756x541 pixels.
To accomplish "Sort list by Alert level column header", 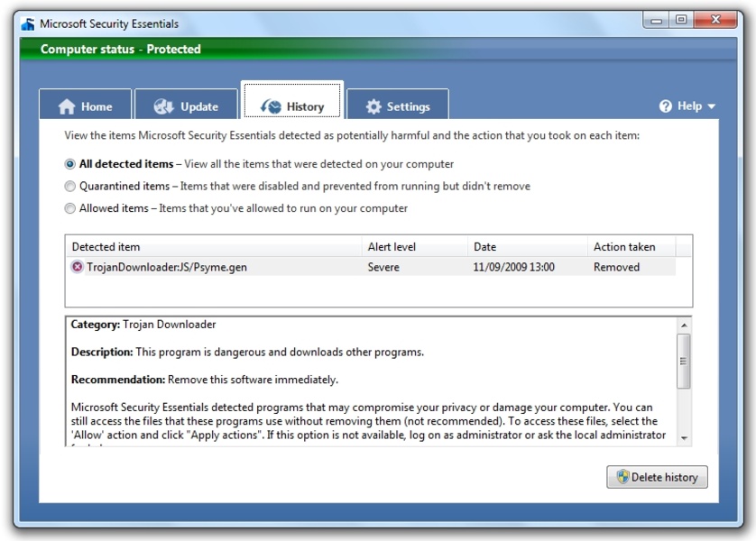I will point(392,247).
